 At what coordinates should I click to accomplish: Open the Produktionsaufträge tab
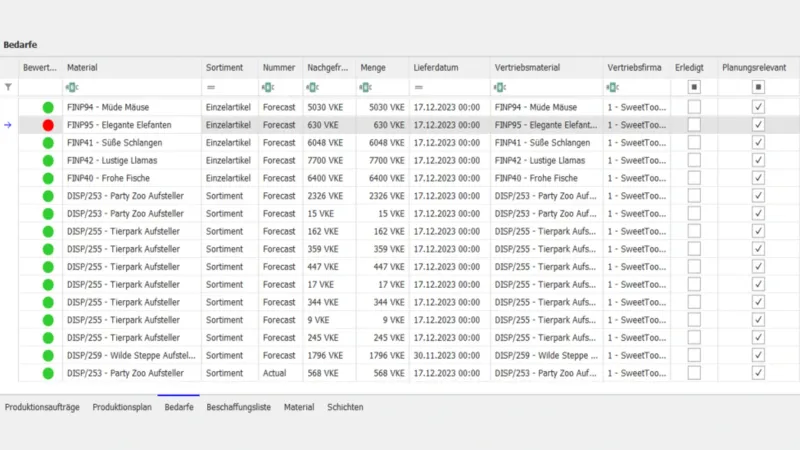pos(42,407)
